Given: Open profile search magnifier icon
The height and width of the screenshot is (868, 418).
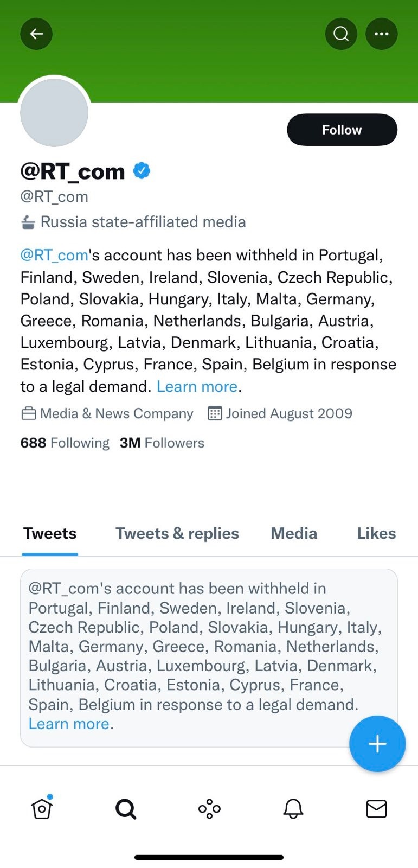Looking at the screenshot, I should [x=341, y=34].
